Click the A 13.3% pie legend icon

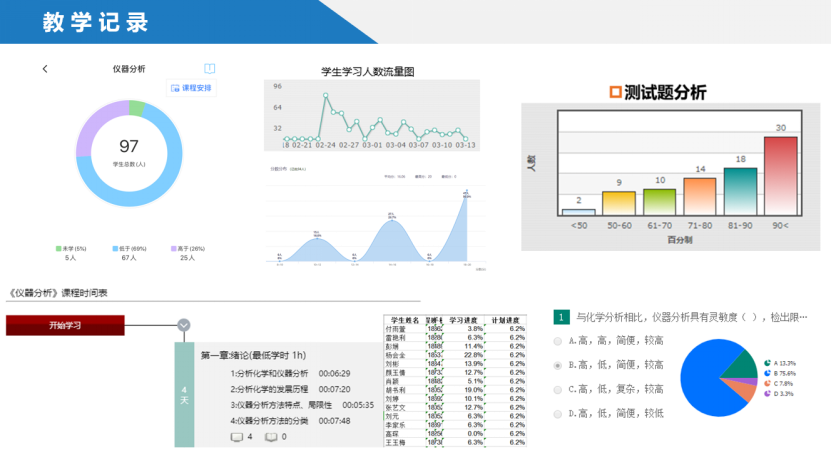point(766,363)
